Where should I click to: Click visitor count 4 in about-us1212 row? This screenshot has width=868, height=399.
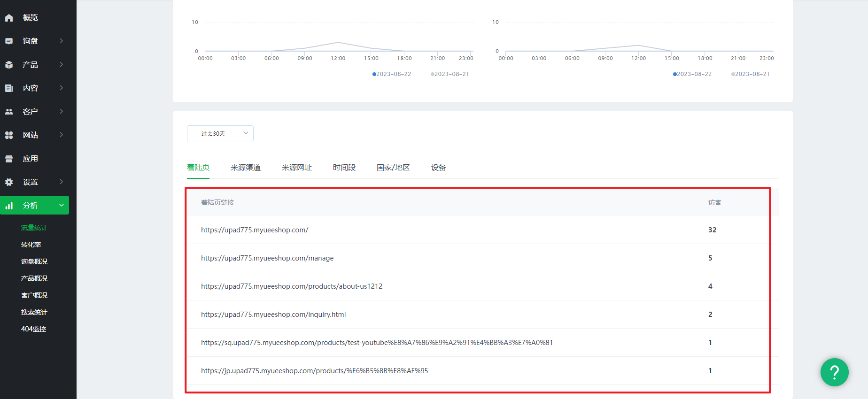[x=710, y=286]
